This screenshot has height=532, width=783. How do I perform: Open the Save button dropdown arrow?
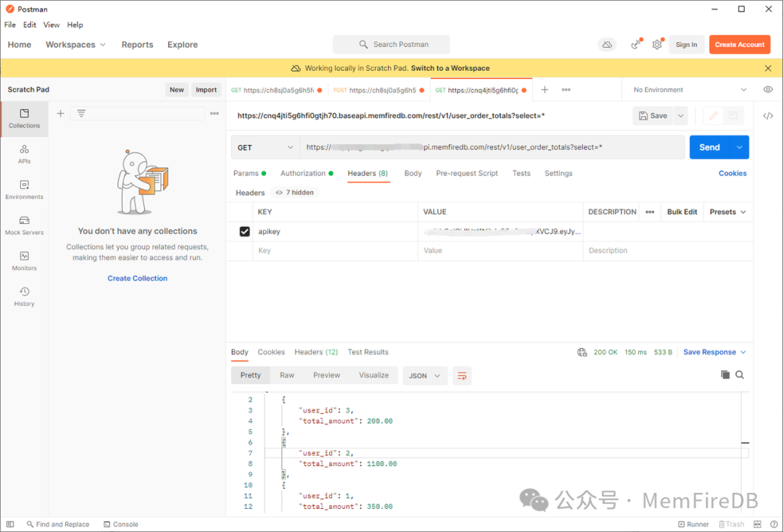[x=681, y=116]
